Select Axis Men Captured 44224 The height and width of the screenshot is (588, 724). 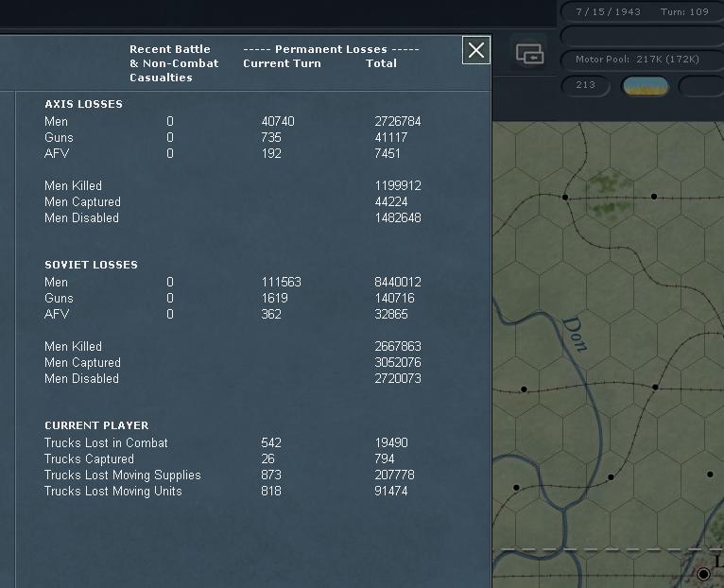[x=391, y=202]
